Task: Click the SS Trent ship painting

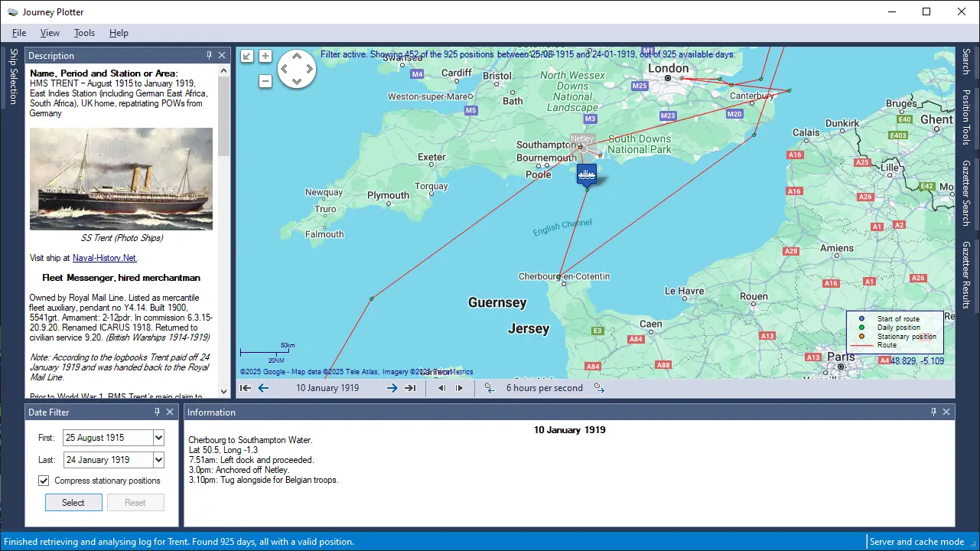Action: click(x=122, y=179)
